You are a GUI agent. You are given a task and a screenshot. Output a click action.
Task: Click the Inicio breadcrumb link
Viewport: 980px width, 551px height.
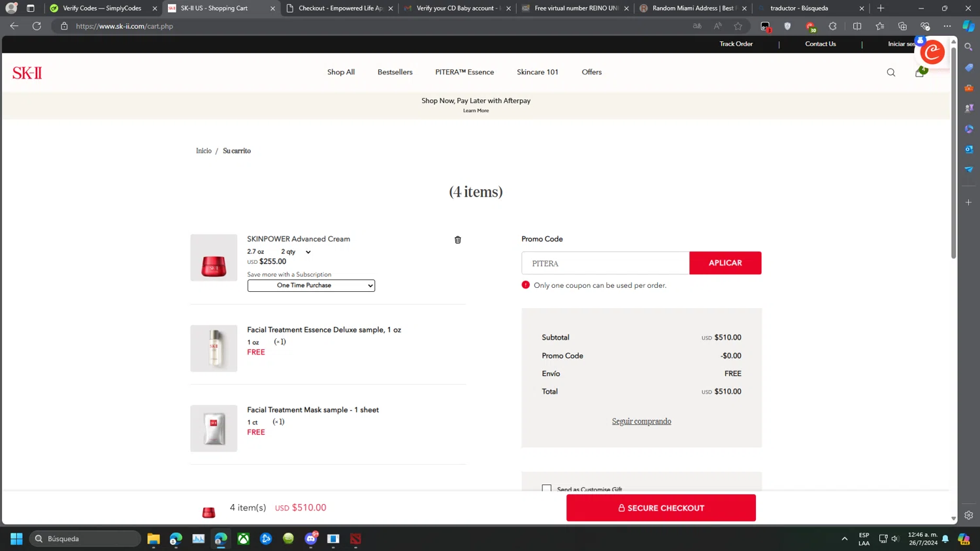tap(204, 151)
